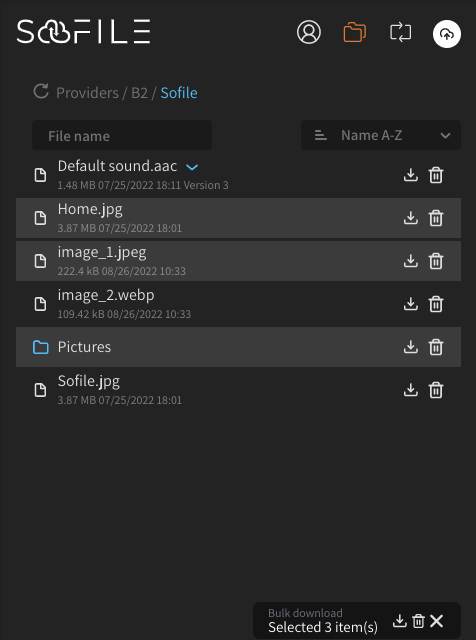Click the File name search field
The height and width of the screenshot is (640, 476).
(122, 135)
